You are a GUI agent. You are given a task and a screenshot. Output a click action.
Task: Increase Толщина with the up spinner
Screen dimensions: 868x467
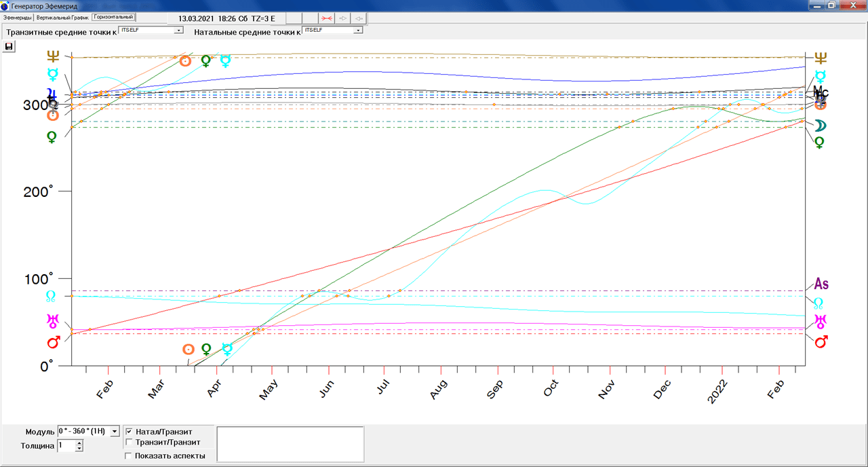[79, 443]
